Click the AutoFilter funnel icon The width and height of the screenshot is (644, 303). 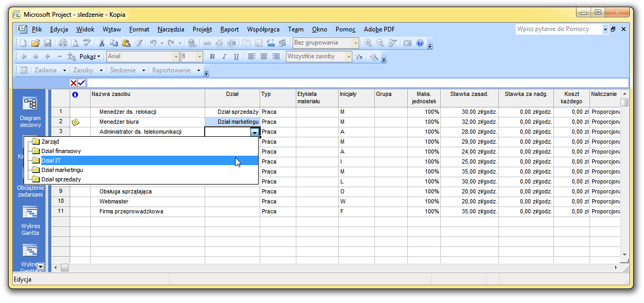[359, 57]
